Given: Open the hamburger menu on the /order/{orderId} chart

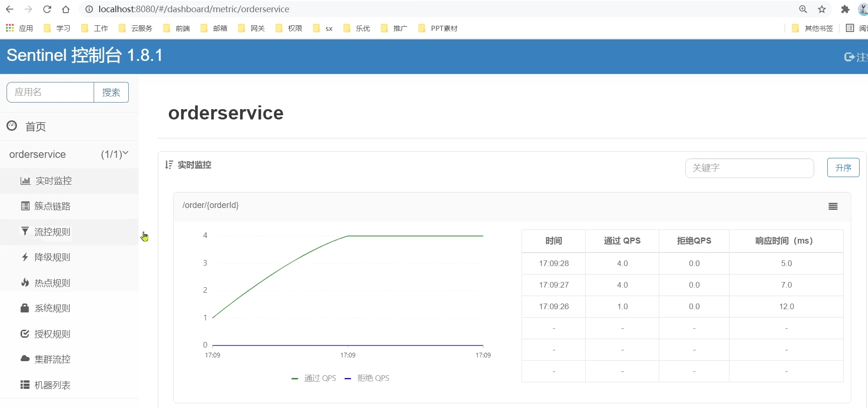Looking at the screenshot, I should 833,207.
